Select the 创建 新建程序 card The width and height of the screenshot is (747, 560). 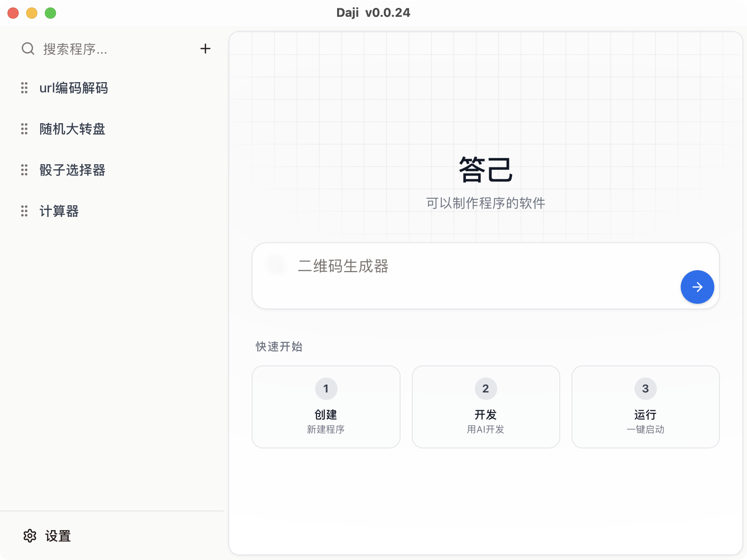[x=326, y=407]
